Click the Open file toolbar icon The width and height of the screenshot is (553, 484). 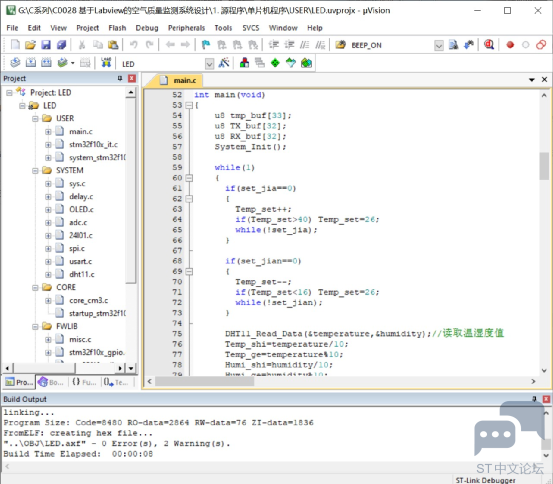click(x=30, y=45)
